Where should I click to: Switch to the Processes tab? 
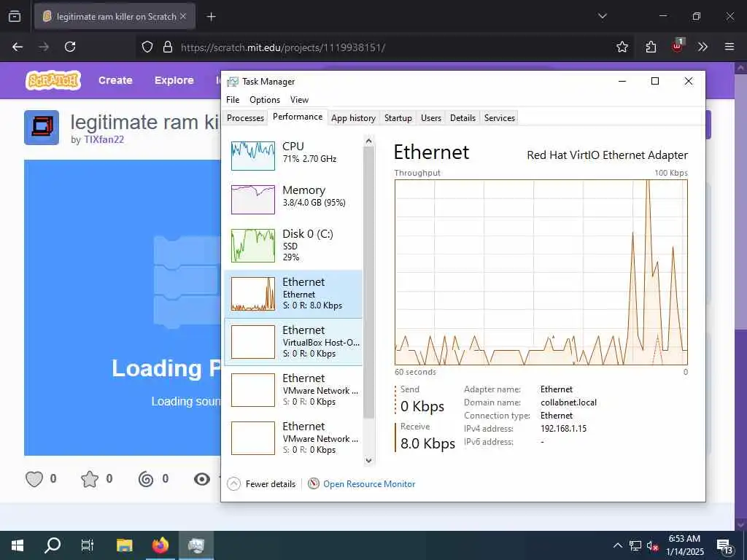click(x=245, y=117)
